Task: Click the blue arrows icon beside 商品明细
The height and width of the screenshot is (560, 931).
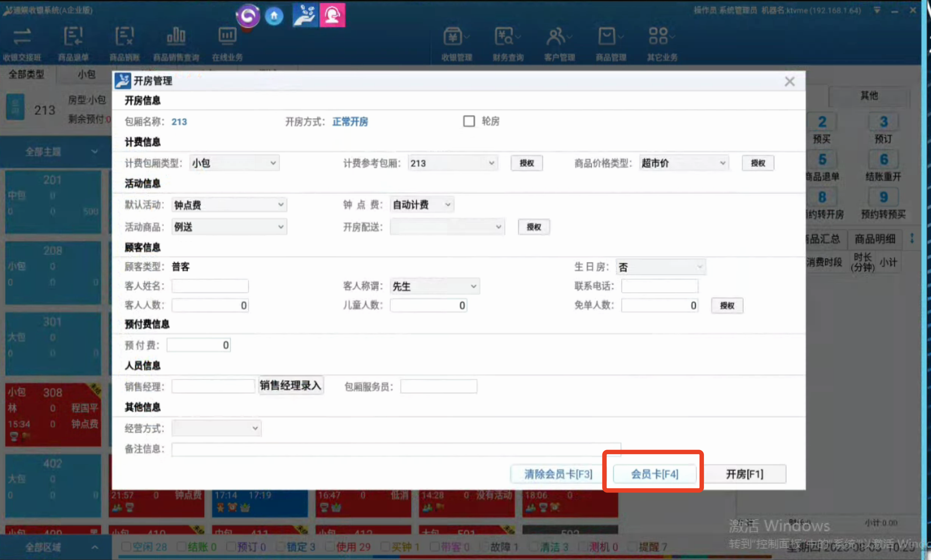Action: click(x=912, y=238)
